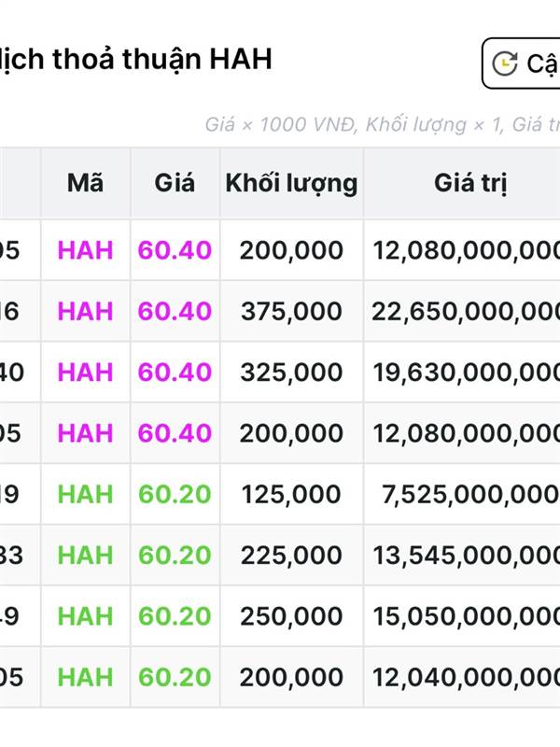This screenshot has width=560, height=747.
Task: Open HAH ticker in the 250,000 volume row
Action: [x=85, y=616]
